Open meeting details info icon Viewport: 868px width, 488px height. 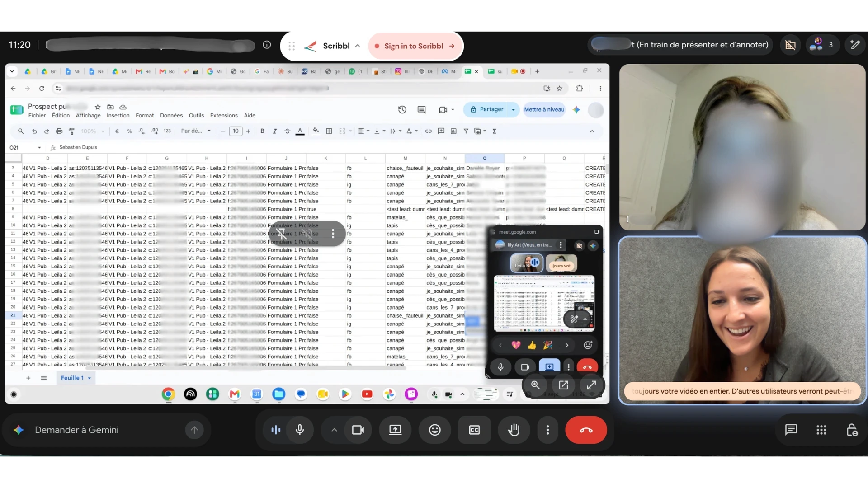267,45
